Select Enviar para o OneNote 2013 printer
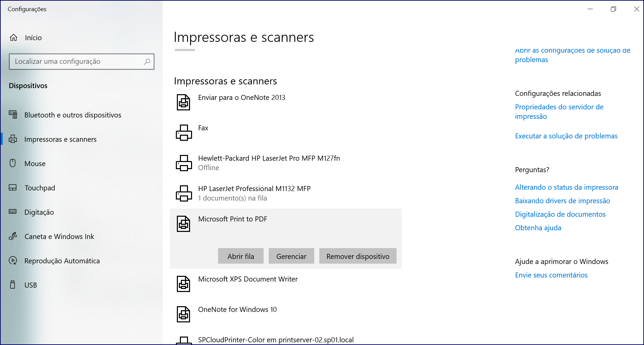Screen dimensions: 644x345 click(x=242, y=98)
